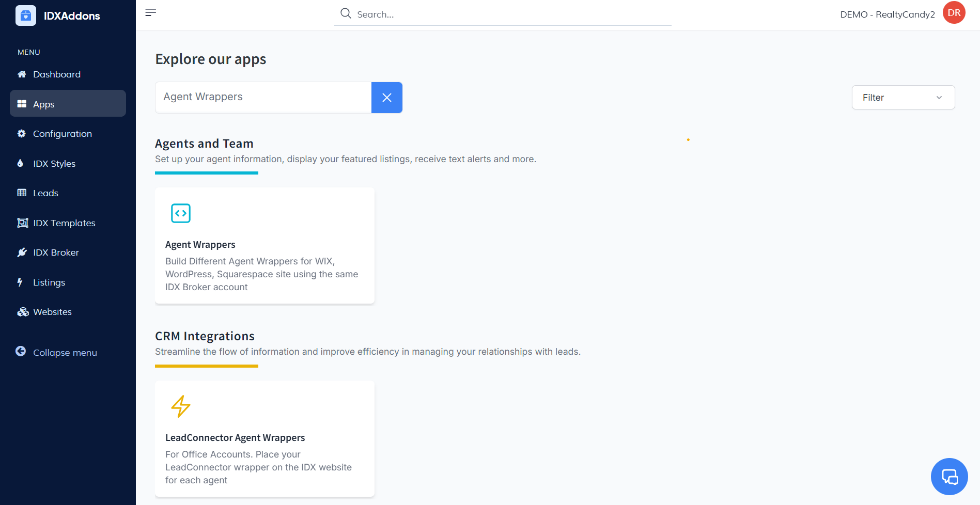Click the Apps grid icon
The height and width of the screenshot is (505, 980).
22,104
